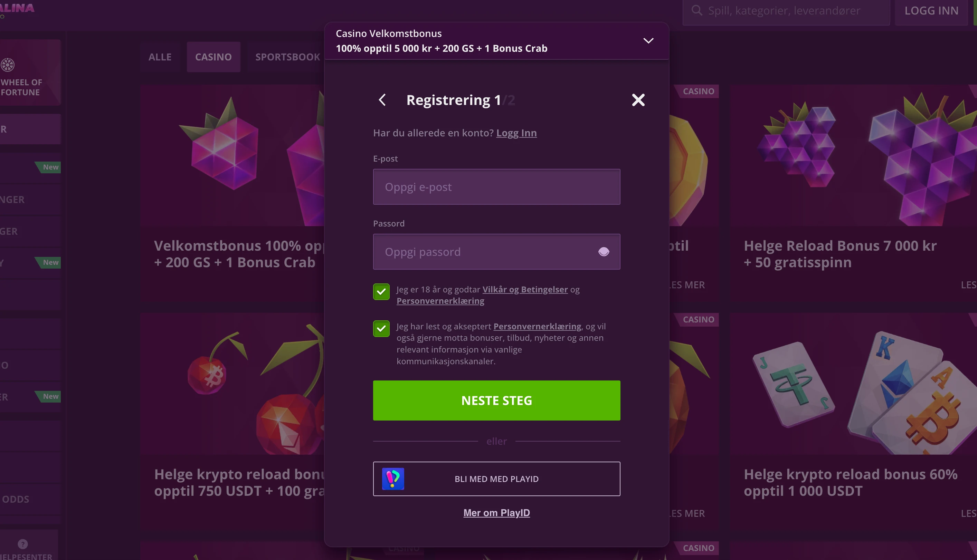Uncheck the marketing consent checkbox
The width and height of the screenshot is (977, 560).
381,328
